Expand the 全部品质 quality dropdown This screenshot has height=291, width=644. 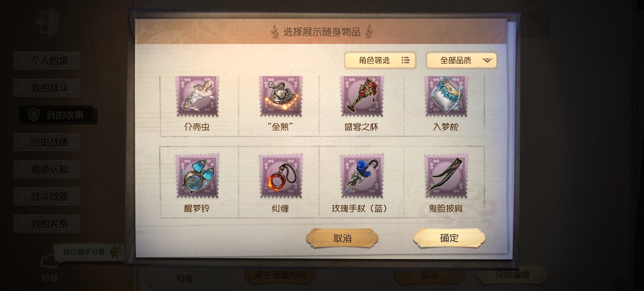[x=461, y=60]
